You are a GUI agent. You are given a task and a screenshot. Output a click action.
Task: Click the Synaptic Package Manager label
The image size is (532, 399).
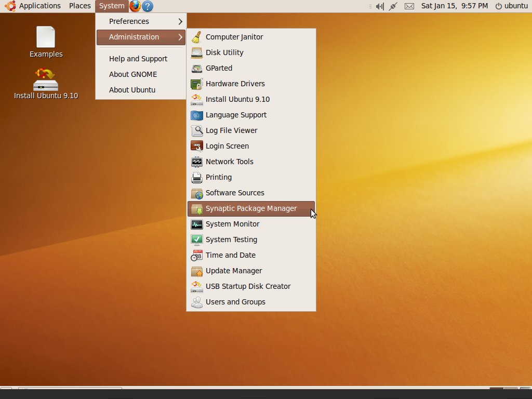pyautogui.click(x=251, y=209)
